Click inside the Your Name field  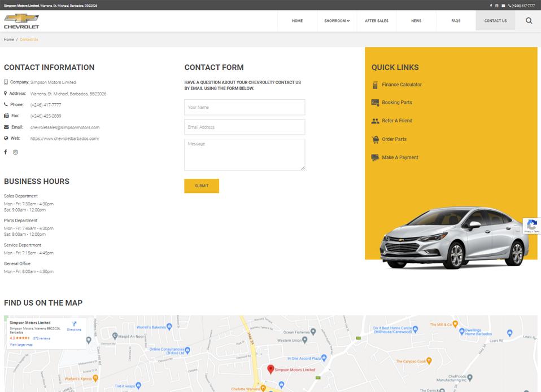(245, 107)
